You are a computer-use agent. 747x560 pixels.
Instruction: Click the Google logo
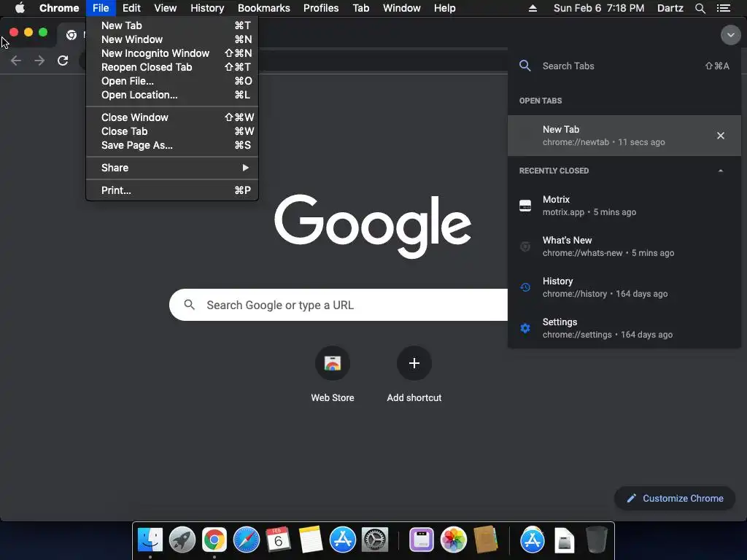click(373, 226)
